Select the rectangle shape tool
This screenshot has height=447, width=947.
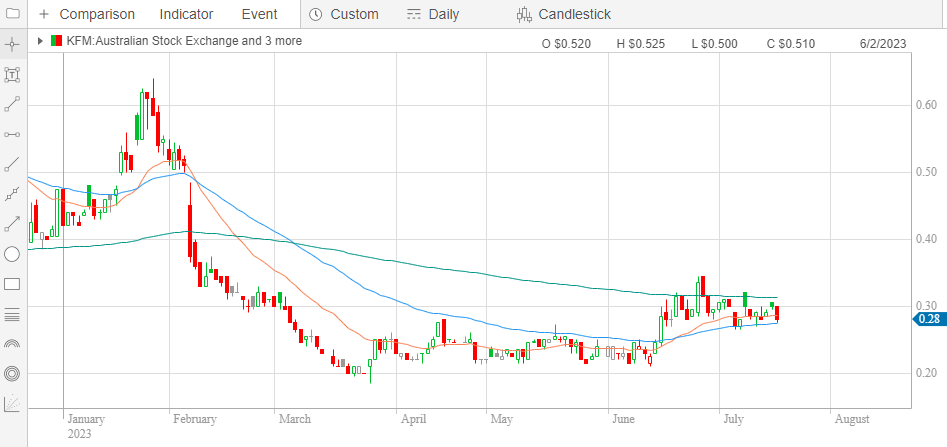coord(13,284)
